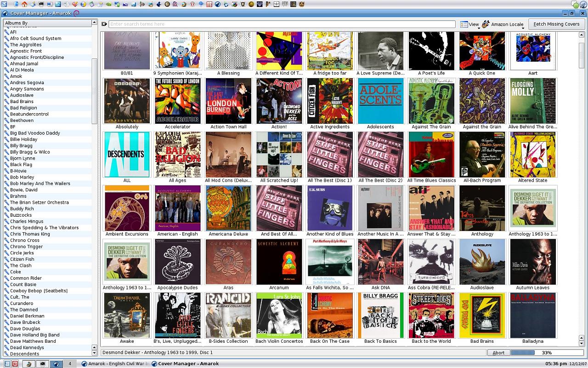Select the A Love Supreme album cover

click(x=380, y=51)
